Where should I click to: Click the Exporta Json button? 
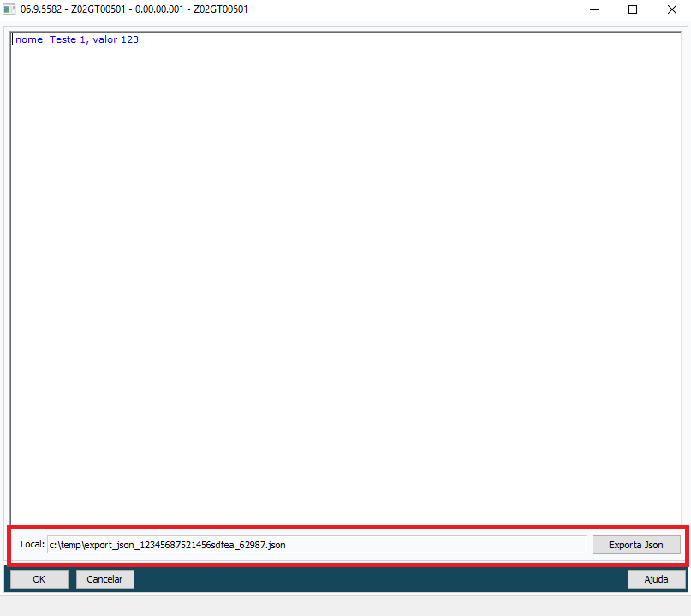click(636, 545)
